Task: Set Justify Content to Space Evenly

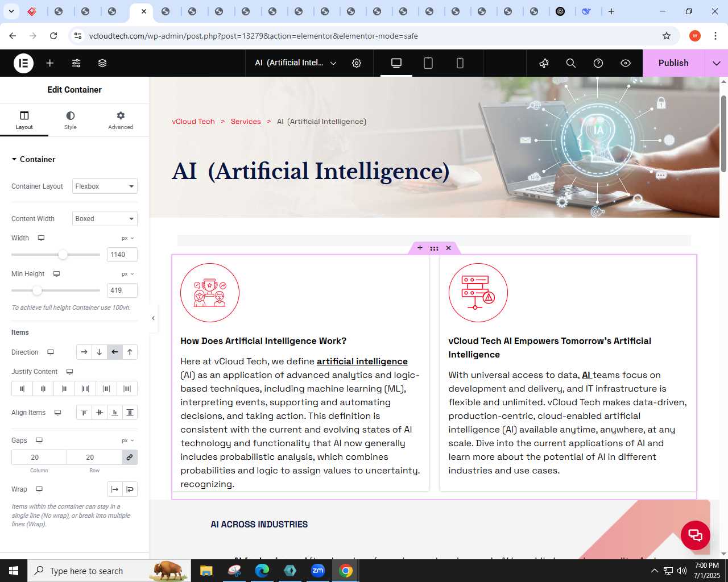Action: pyautogui.click(x=127, y=389)
